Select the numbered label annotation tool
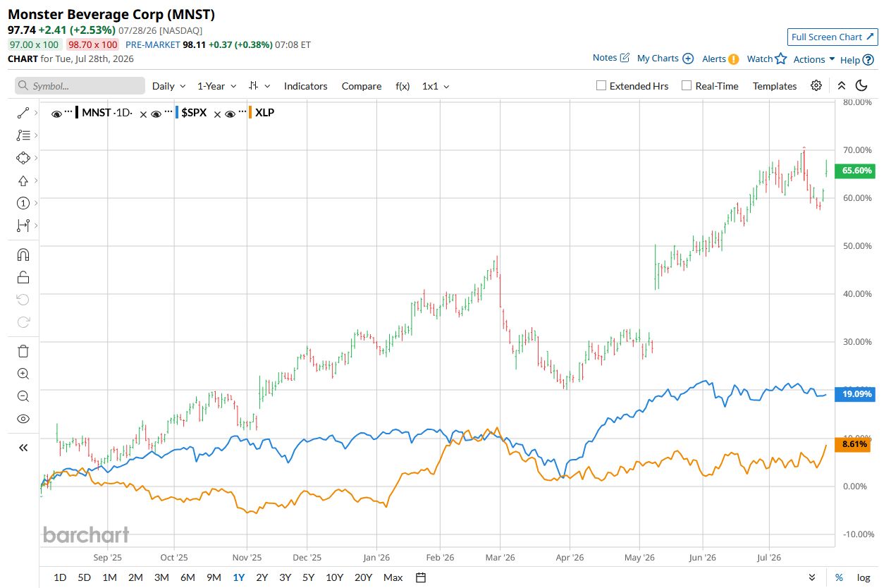 click(x=23, y=203)
